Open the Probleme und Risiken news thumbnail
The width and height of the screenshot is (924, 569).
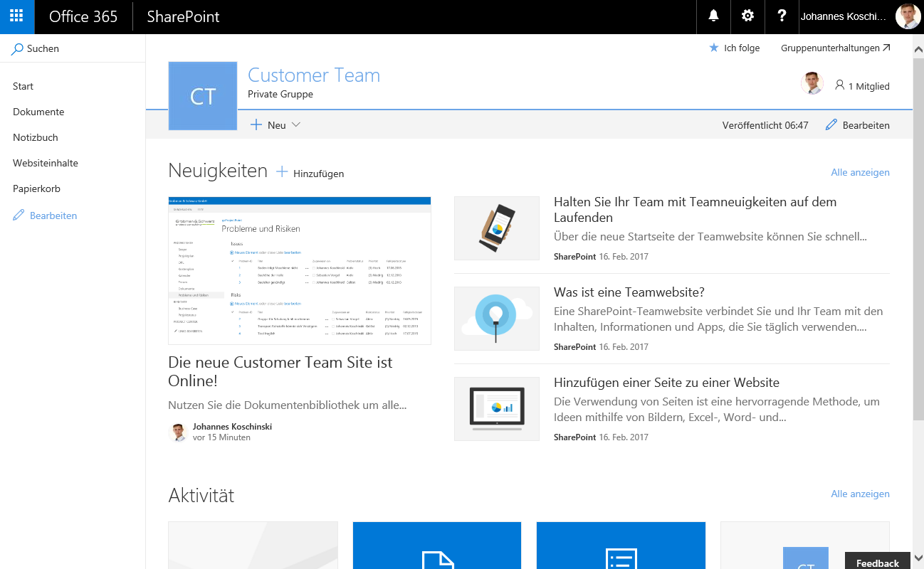click(300, 270)
